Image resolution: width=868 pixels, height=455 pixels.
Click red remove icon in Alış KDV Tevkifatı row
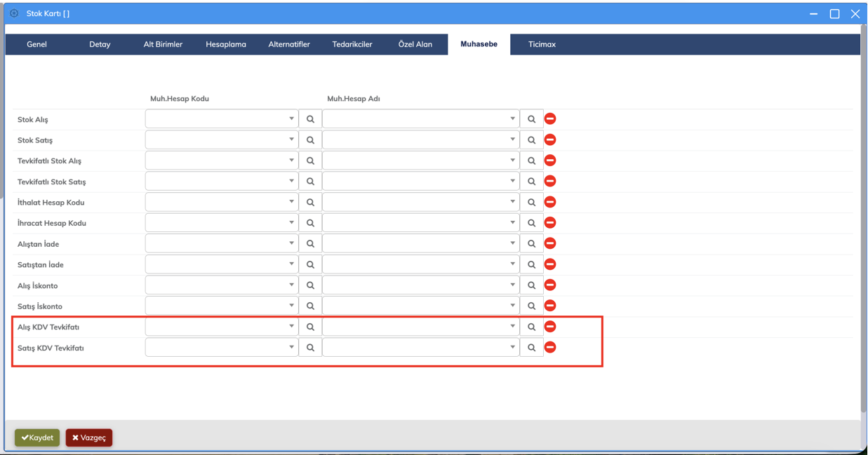click(550, 327)
